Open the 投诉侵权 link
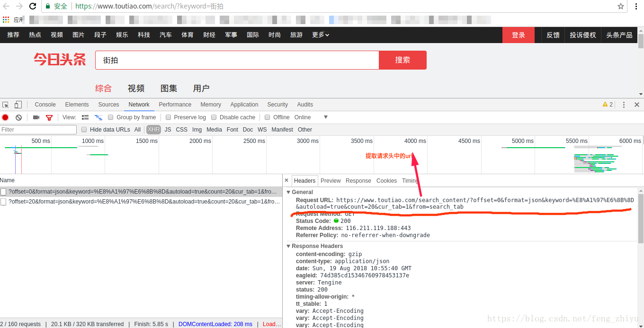Viewport: 644px width, 328px height. (582, 35)
